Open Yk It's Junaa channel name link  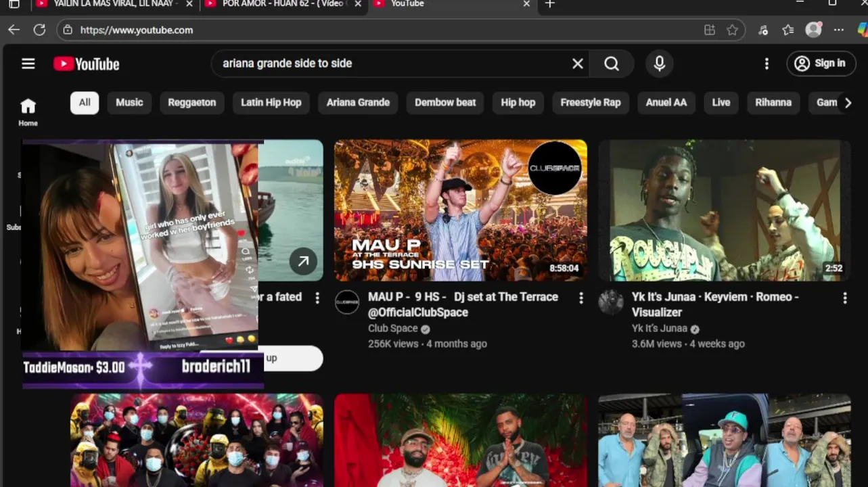(x=659, y=329)
